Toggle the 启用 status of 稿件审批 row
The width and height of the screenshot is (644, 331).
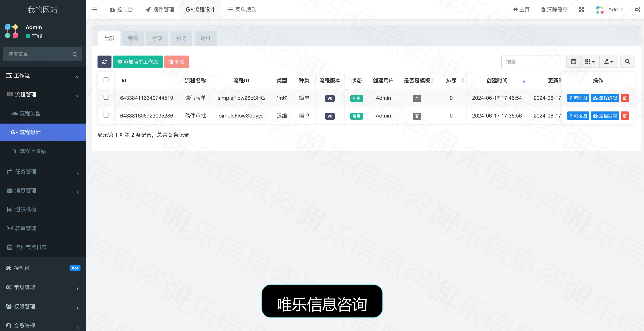coord(357,116)
